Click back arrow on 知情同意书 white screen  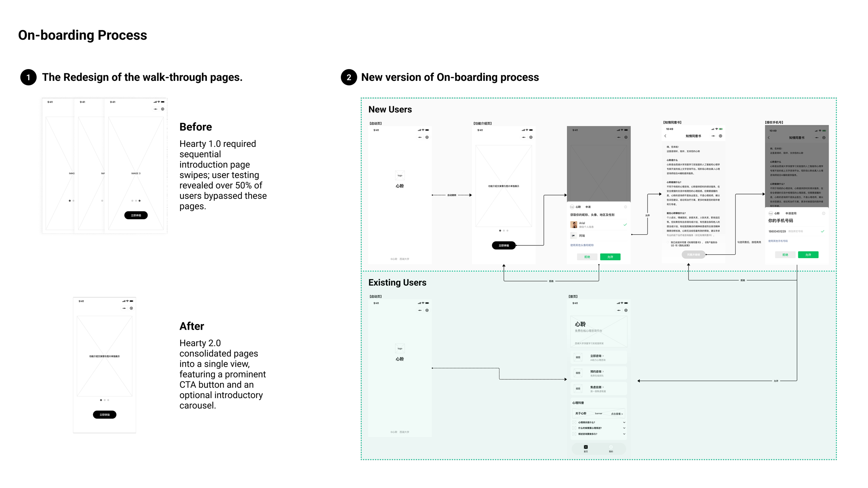(x=665, y=136)
